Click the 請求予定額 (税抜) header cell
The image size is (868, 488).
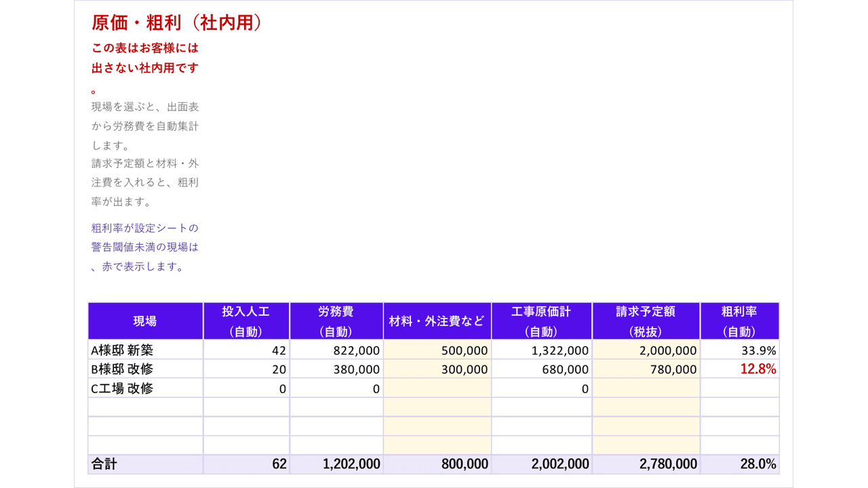click(646, 321)
